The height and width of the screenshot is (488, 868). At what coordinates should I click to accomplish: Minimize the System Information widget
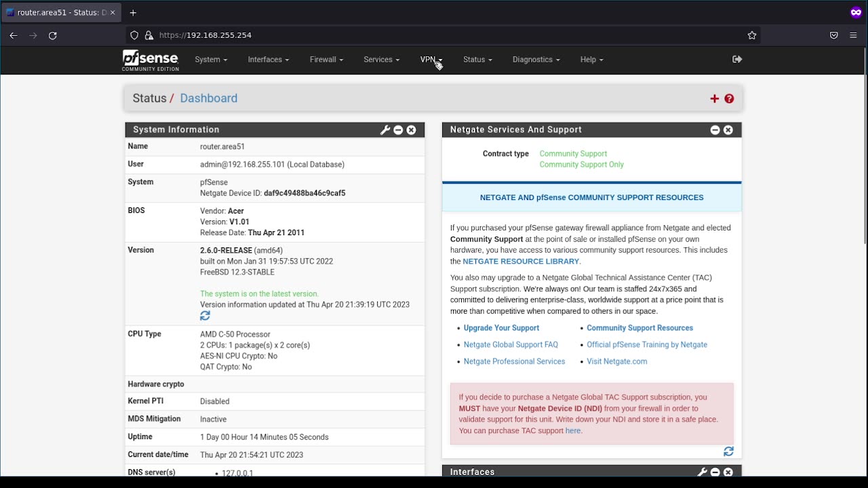coord(398,130)
